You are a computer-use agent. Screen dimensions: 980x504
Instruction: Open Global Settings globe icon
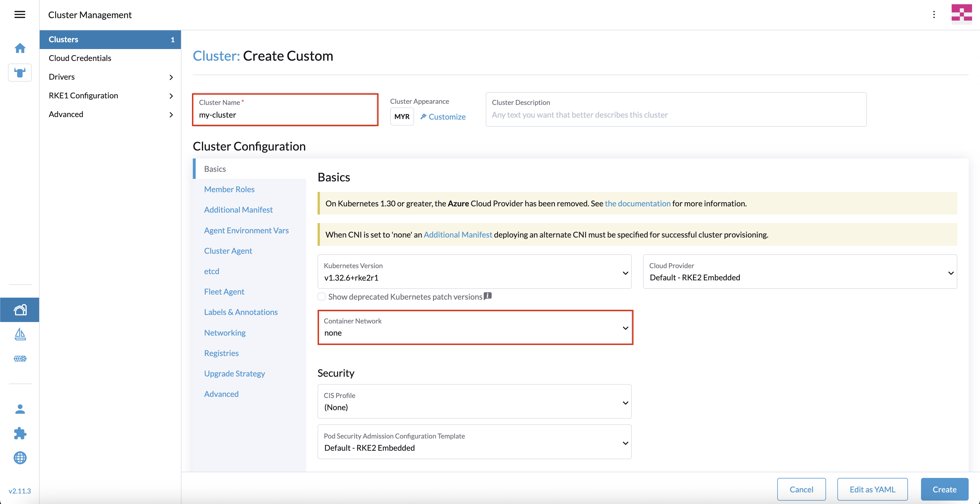20,458
